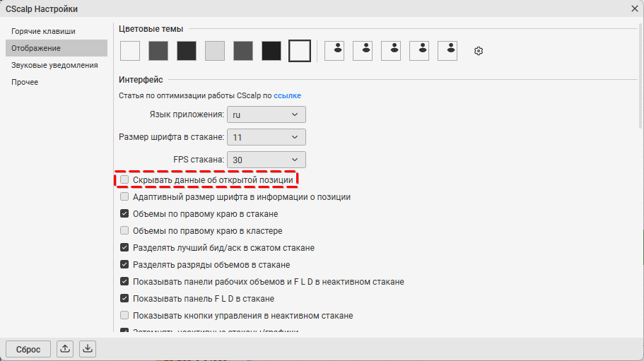Image resolution: width=644 pixels, height=361 pixels.
Task: Uncheck 'Объемы по правому краю в стакане'
Action: (x=125, y=214)
